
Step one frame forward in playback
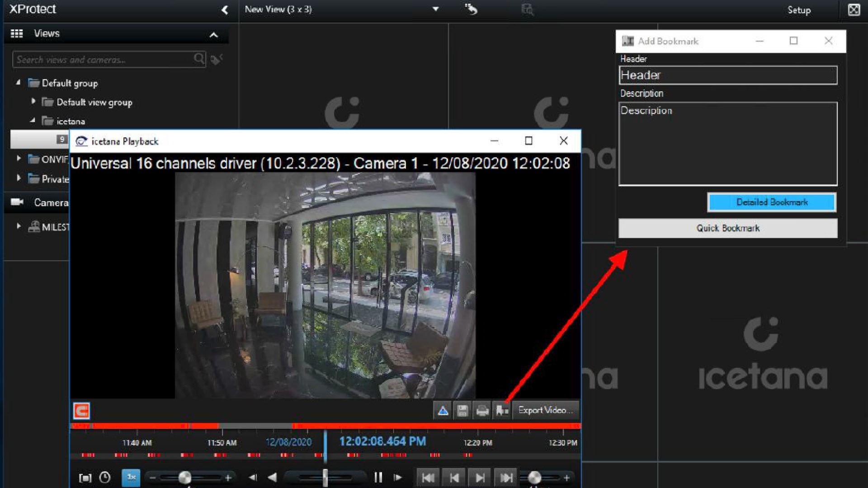point(398,478)
